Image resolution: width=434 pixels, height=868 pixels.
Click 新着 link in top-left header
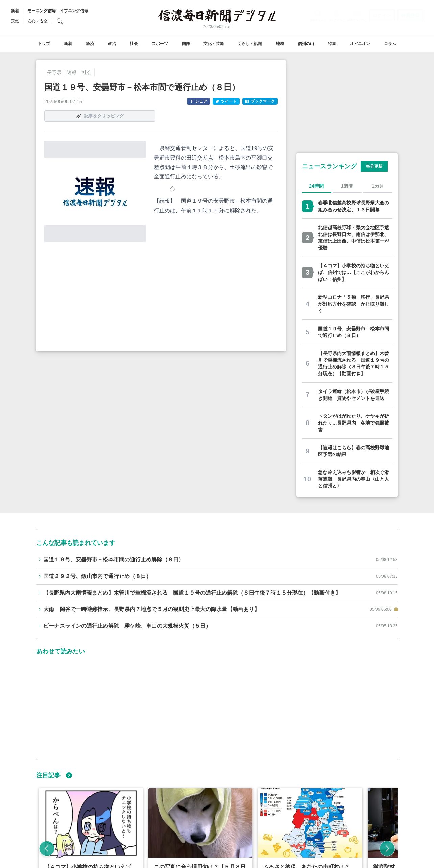click(15, 11)
